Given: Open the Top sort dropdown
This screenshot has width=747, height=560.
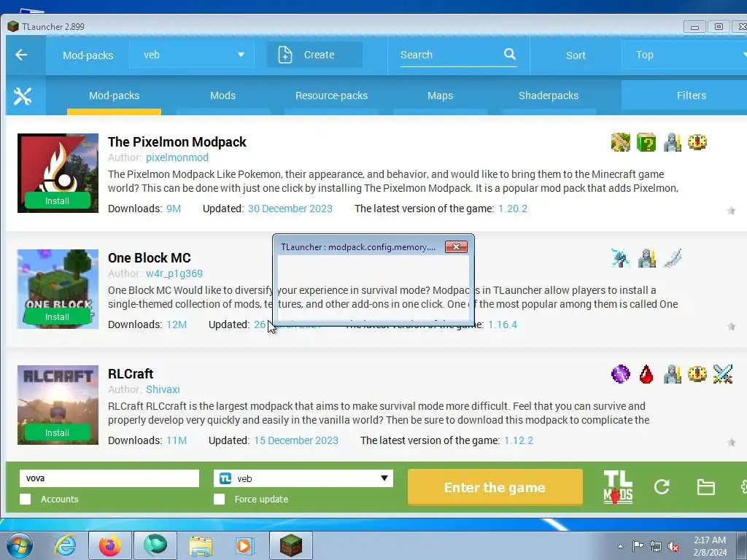Looking at the screenshot, I should 684,55.
